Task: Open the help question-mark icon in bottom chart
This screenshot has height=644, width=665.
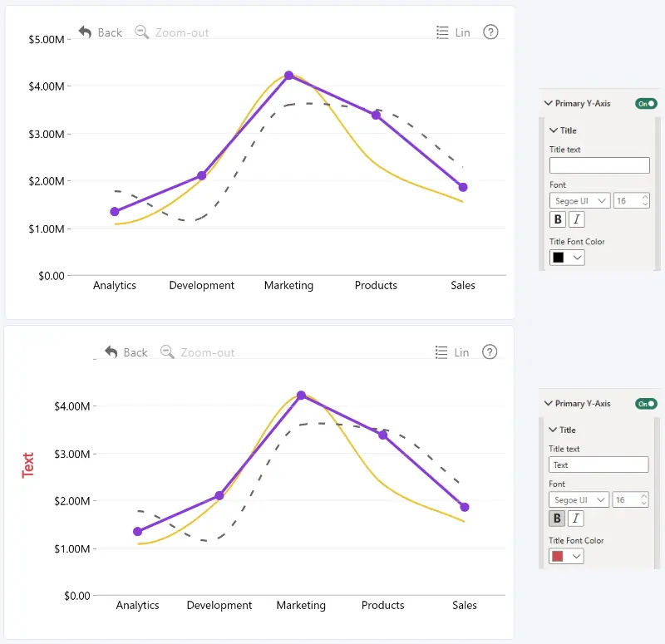Action: tap(490, 351)
